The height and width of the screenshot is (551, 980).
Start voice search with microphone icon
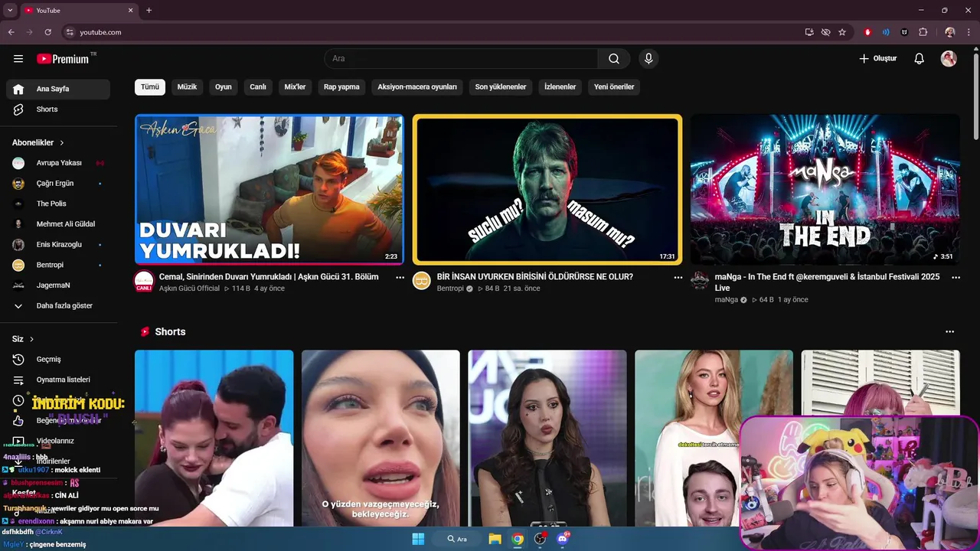tap(648, 59)
